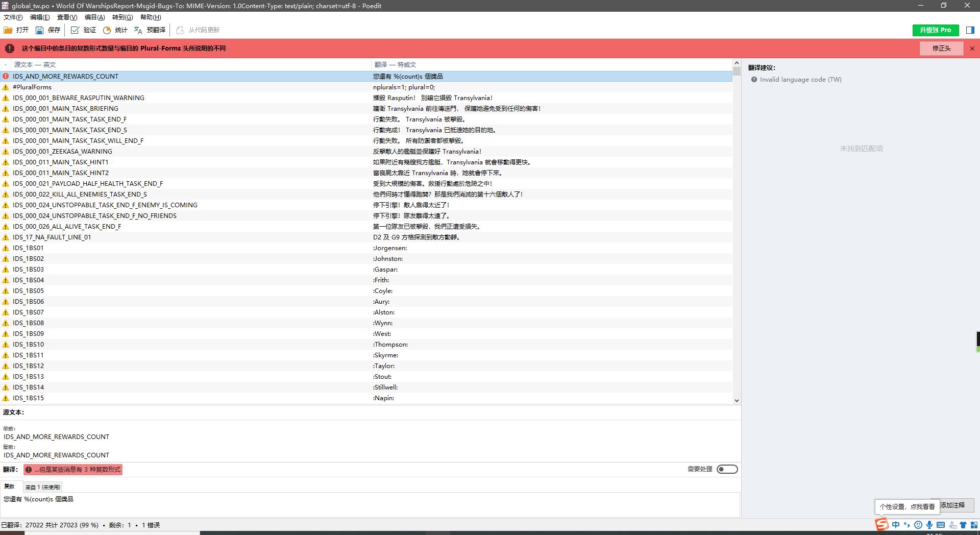Screen dimensions: 980x535
Task: Click error icon on the IDS_AND_MORE_REWARDS_COUNT row
Action: point(6,76)
